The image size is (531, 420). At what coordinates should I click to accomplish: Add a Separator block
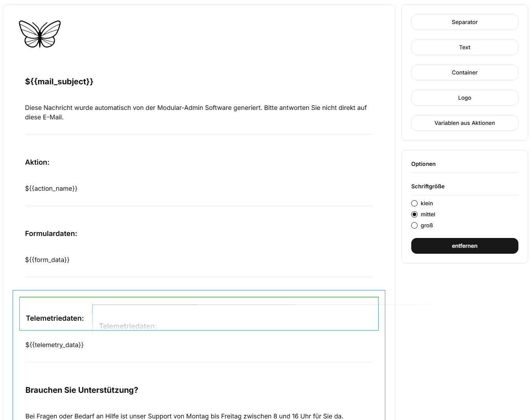click(464, 22)
